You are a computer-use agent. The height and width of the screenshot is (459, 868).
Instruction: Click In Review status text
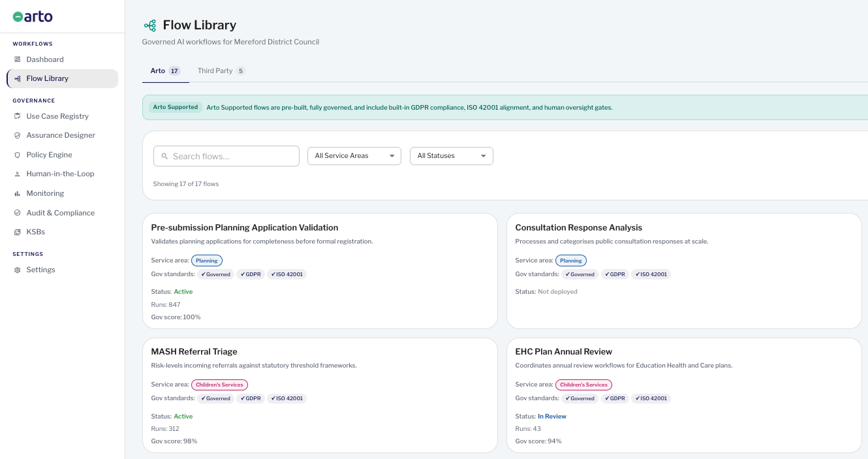click(x=552, y=417)
